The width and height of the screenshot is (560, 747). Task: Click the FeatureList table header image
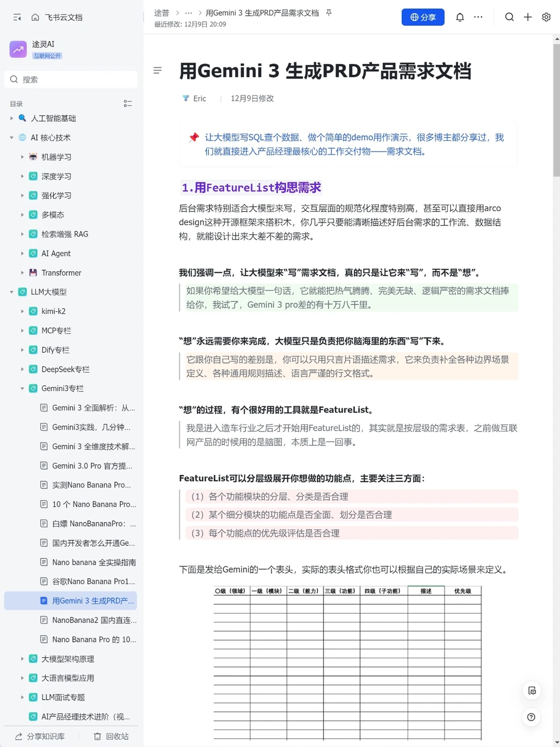347,662
